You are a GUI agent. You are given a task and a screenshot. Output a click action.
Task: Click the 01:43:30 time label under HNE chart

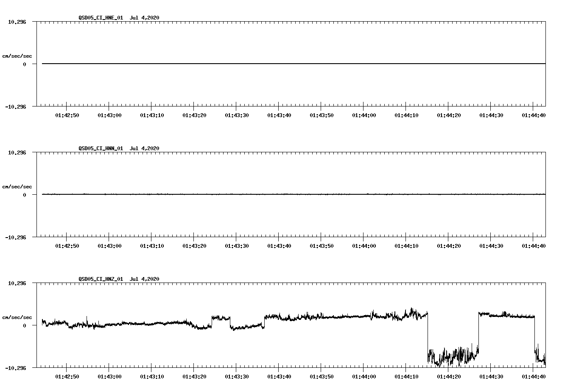pos(237,115)
